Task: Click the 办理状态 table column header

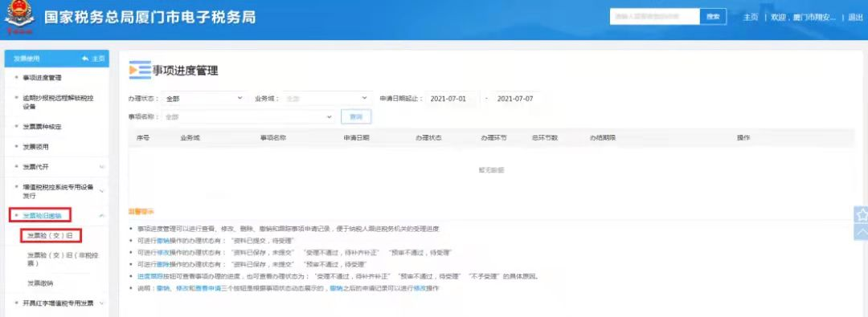Action: [428, 137]
